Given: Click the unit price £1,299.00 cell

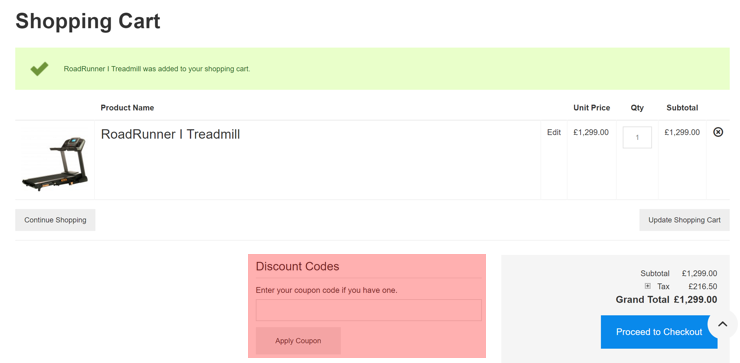Looking at the screenshot, I should pos(591,132).
